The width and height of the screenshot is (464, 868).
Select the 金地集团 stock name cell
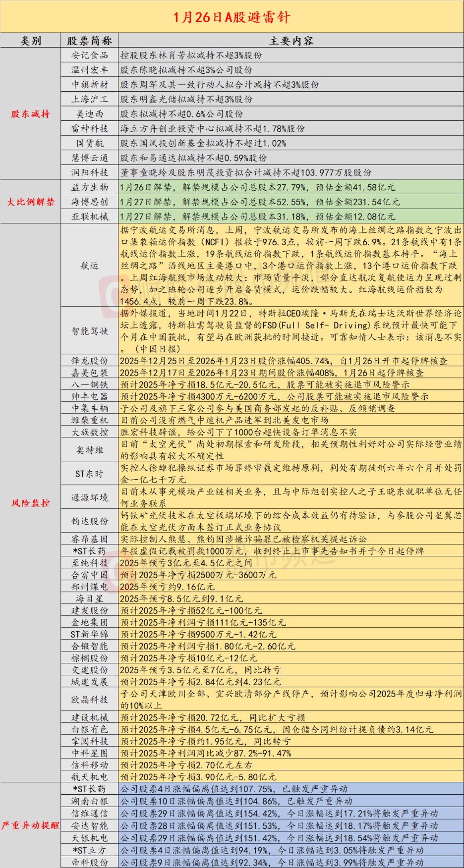click(x=89, y=622)
